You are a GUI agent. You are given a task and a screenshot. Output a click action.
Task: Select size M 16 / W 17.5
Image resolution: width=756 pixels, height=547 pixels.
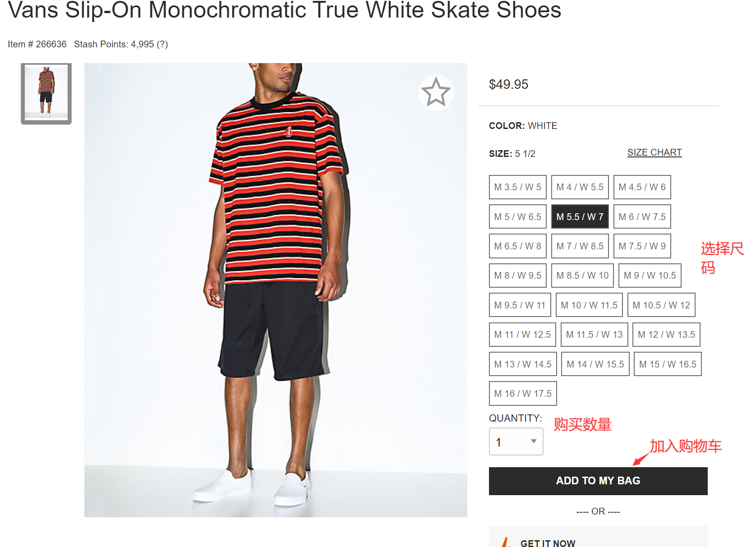pyautogui.click(x=523, y=394)
